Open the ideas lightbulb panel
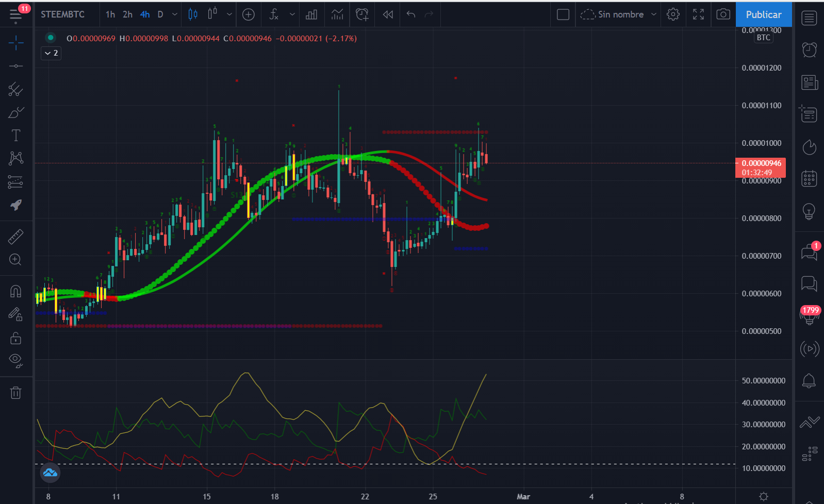Image resolution: width=824 pixels, height=504 pixels. [809, 211]
